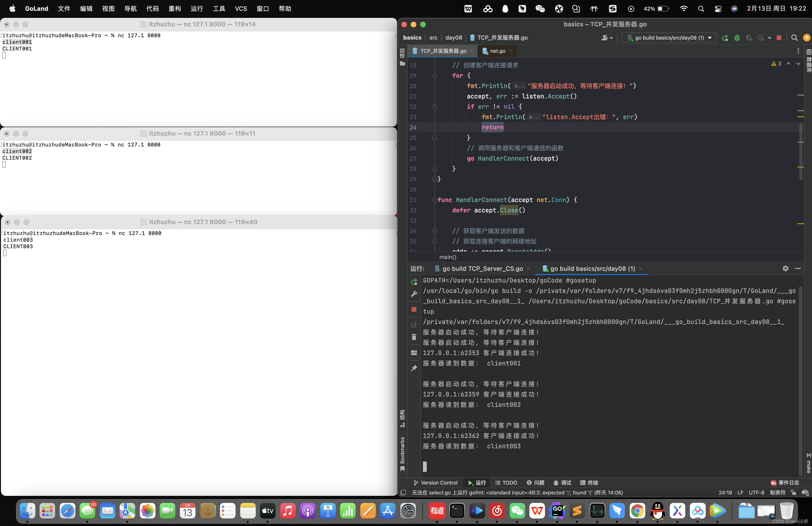812x526 pixels.
Task: Open the 重构 menu in menu bar
Action: (x=174, y=8)
